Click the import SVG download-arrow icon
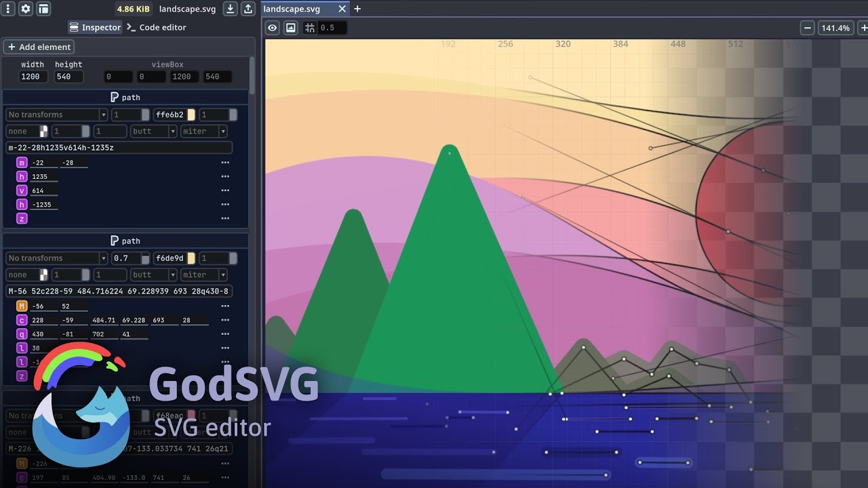This screenshot has width=868, height=488. coord(231,9)
